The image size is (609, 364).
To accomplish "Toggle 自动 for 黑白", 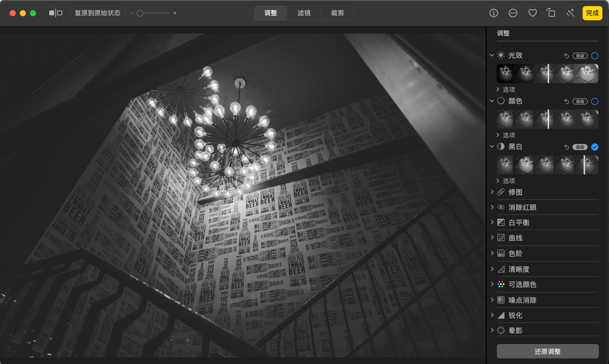I will (x=580, y=147).
